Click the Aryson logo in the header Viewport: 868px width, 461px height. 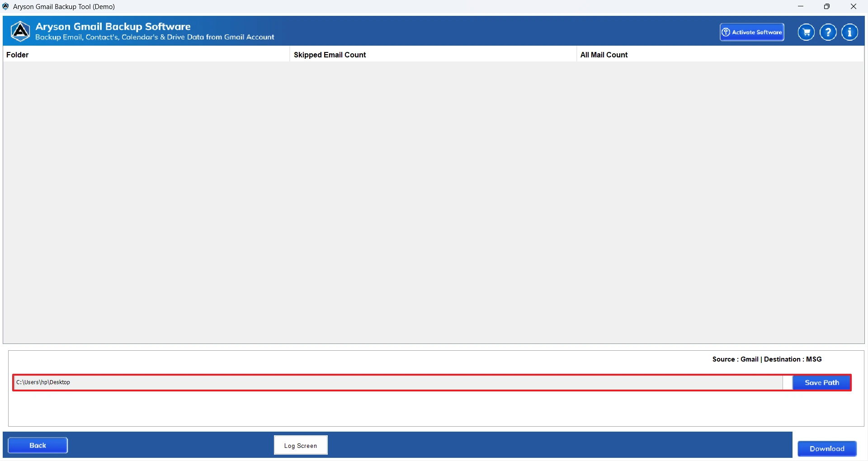pyautogui.click(x=20, y=31)
